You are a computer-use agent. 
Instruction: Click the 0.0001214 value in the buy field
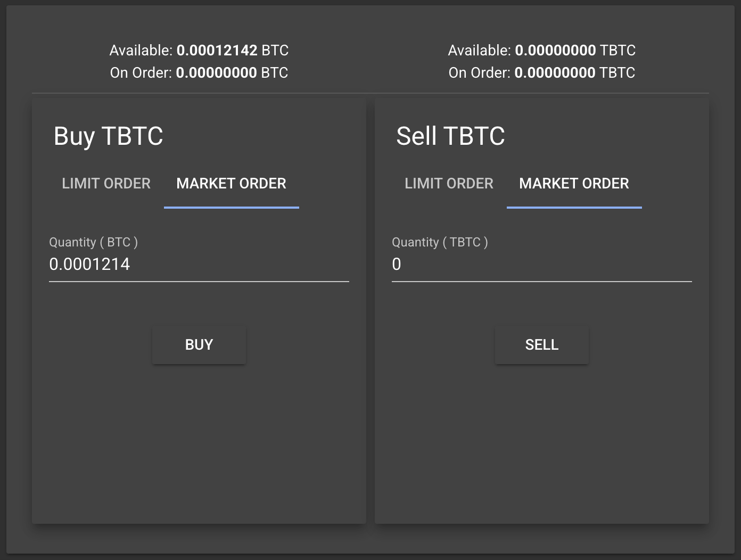coord(89,265)
